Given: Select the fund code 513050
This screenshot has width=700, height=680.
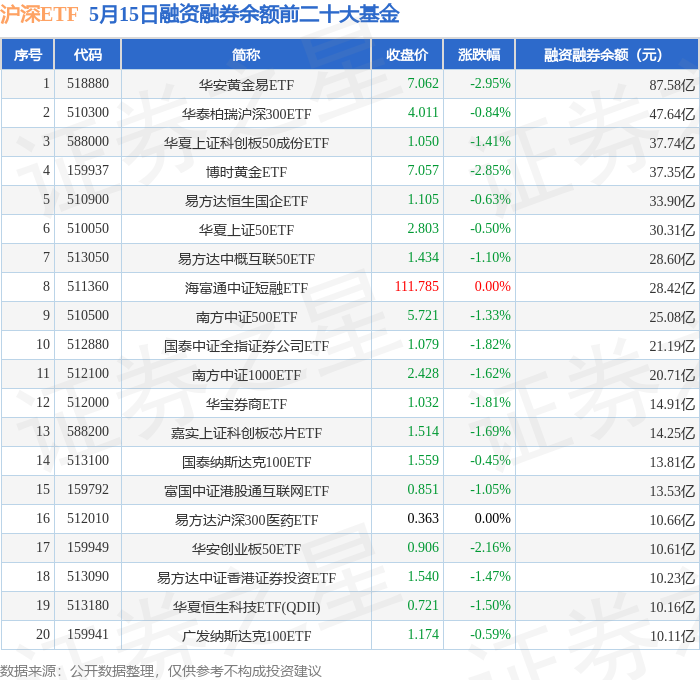Looking at the screenshot, I should point(88,258).
